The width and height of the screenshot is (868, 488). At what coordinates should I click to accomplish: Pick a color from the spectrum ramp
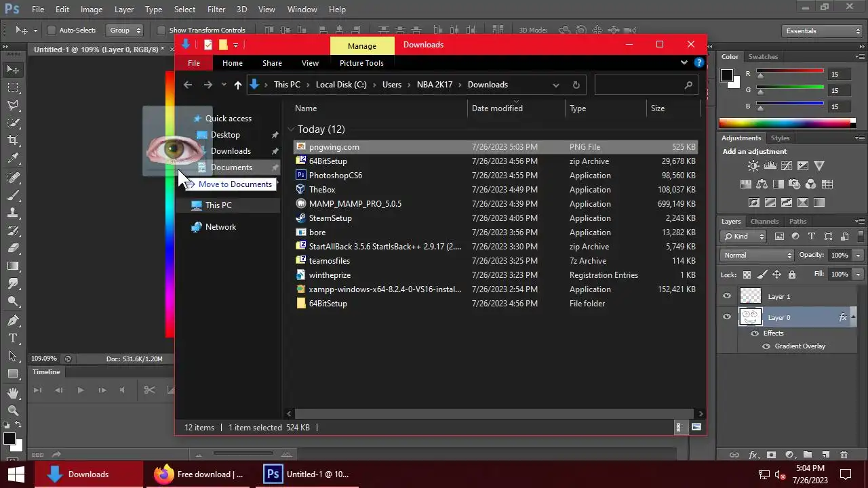(787, 123)
